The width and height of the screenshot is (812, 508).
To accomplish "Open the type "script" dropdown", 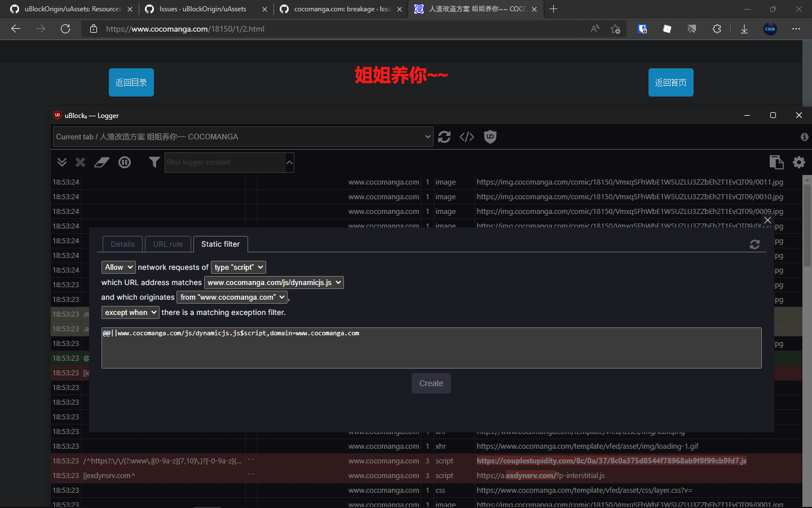I will pyautogui.click(x=238, y=267).
